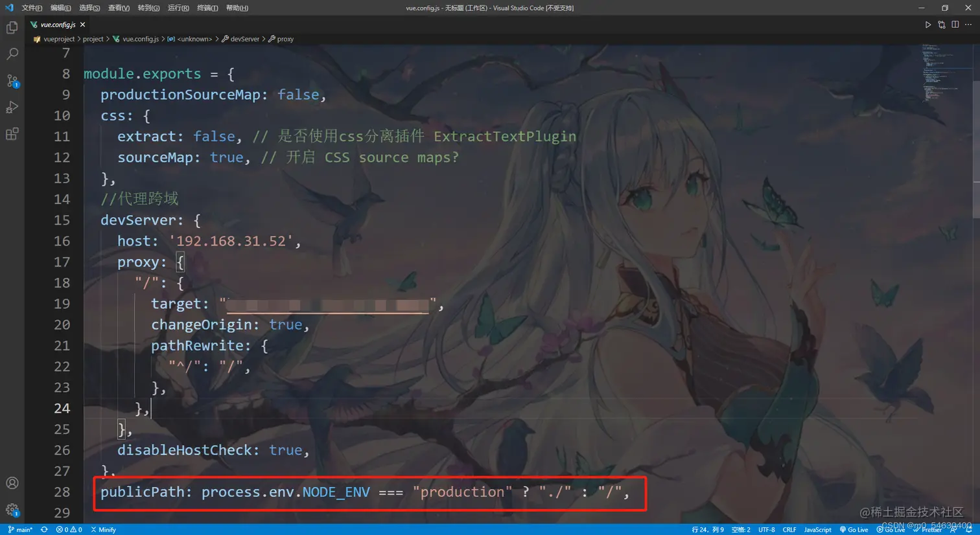Open the Source Control view

pyautogui.click(x=12, y=81)
